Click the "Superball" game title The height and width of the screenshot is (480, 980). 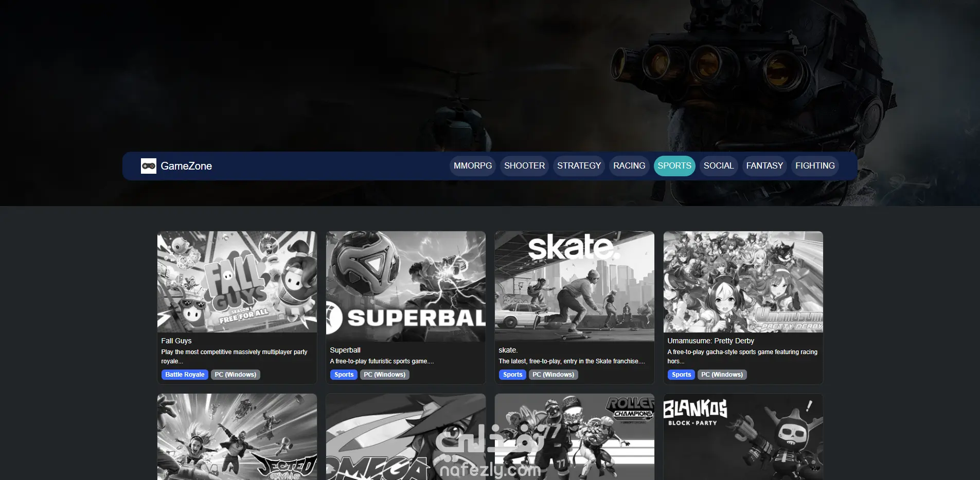345,350
